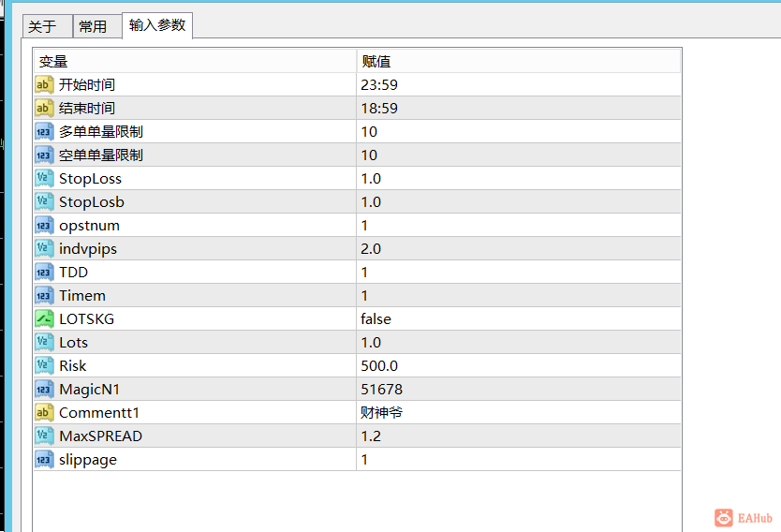The image size is (781, 532).
Task: Edit the MagicN1 value 51678
Action: pyautogui.click(x=382, y=389)
